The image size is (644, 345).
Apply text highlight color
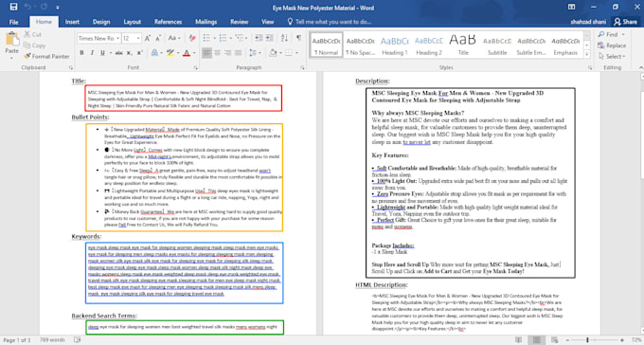tap(170, 53)
